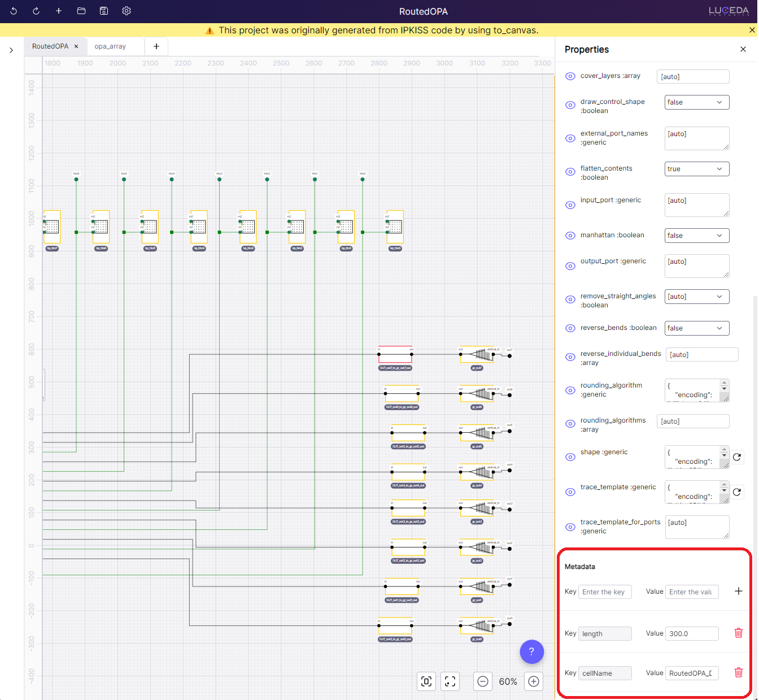Toggle the eye icon for reverse_bends
This screenshot has height=700, width=759.
point(570,328)
